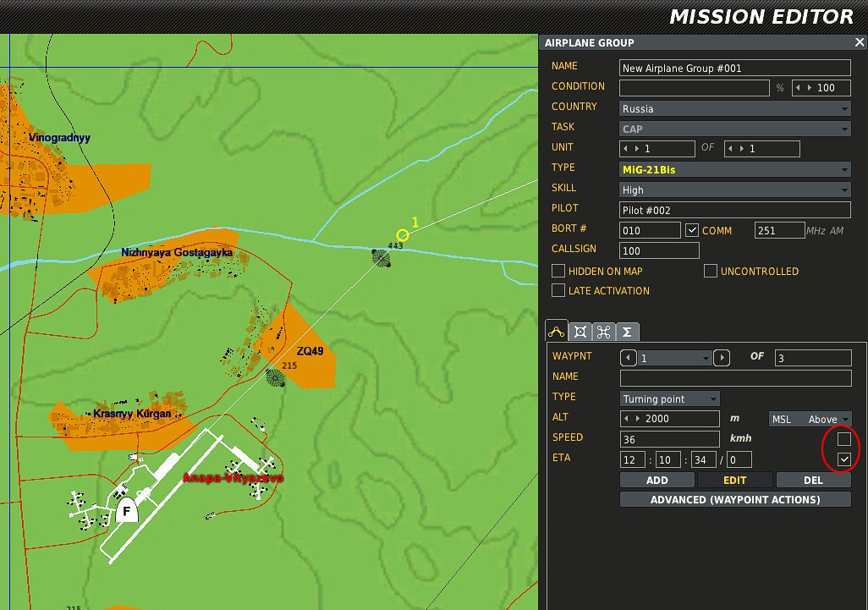Enable LATE ACTIVATION checkbox

pos(558,290)
